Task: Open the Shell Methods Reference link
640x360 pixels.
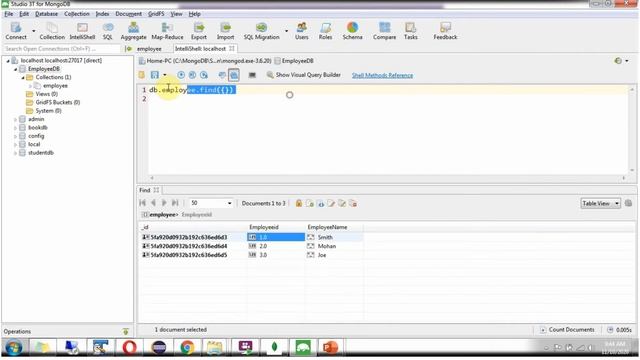Action: pos(382,75)
